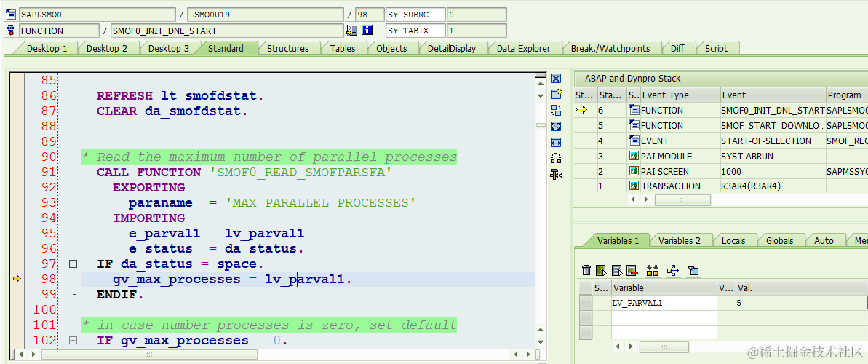868x364 pixels.
Task: Switch to the Auto tab
Action: (824, 240)
